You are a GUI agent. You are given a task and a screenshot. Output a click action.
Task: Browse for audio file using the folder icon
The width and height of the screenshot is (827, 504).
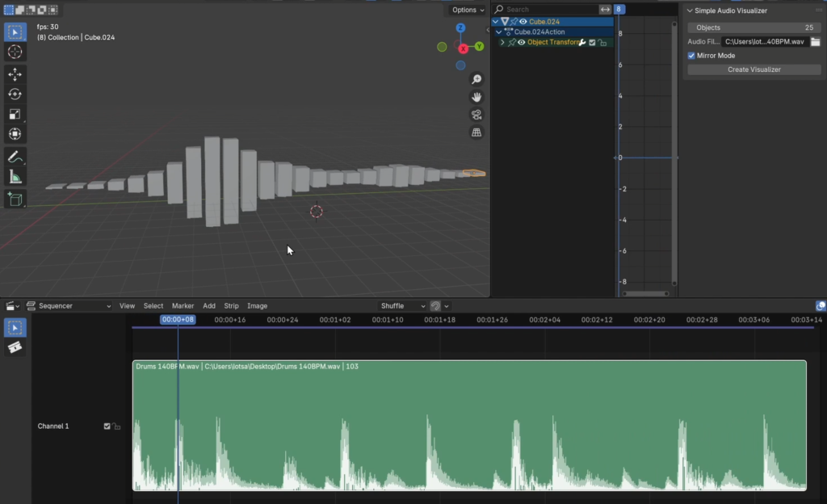click(x=815, y=42)
